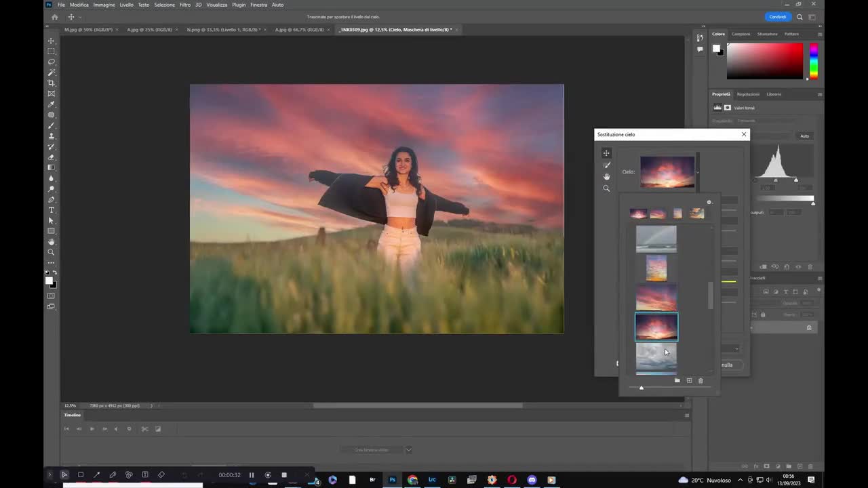Select the Type tool
This screenshot has height=488, width=868.
point(51,210)
